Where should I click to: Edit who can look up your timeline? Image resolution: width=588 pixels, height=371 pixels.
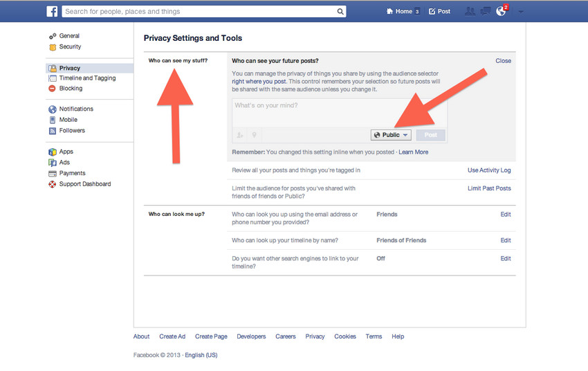click(506, 240)
